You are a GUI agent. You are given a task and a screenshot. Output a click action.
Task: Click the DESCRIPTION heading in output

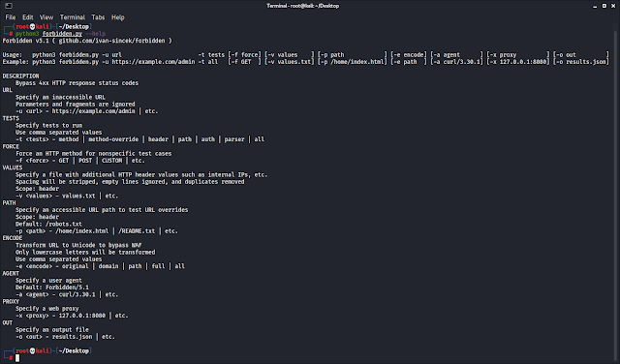click(20, 76)
